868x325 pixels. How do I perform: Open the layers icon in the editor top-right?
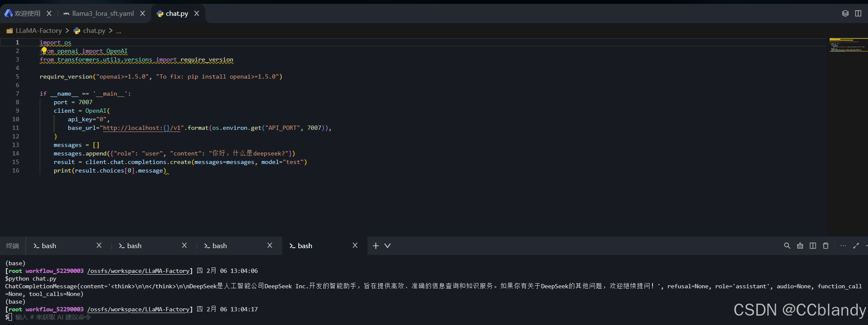[845, 13]
